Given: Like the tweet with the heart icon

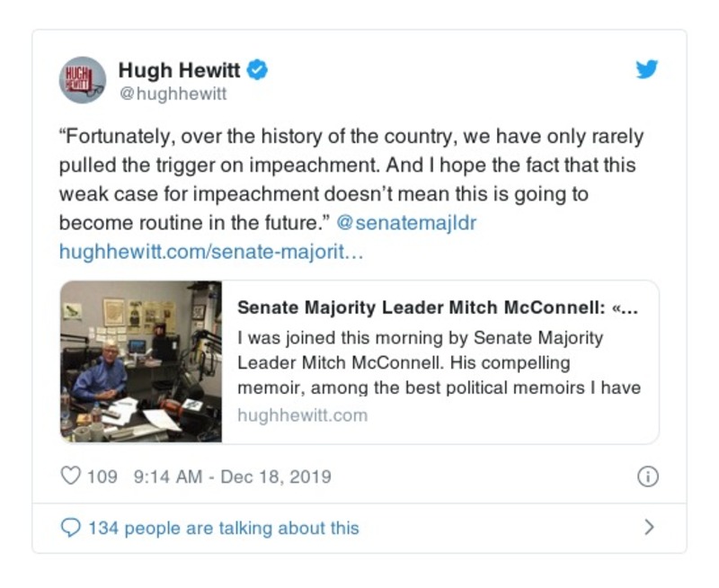Looking at the screenshot, I should point(70,477).
